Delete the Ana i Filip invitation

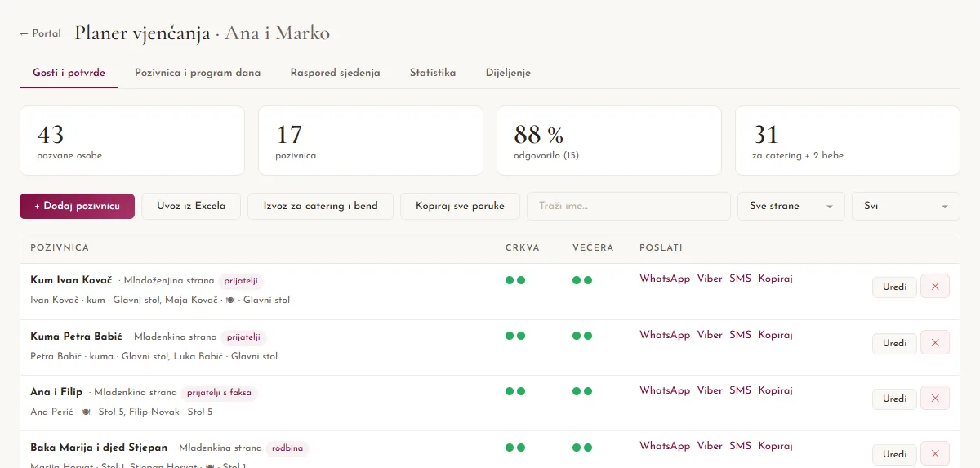coord(935,399)
